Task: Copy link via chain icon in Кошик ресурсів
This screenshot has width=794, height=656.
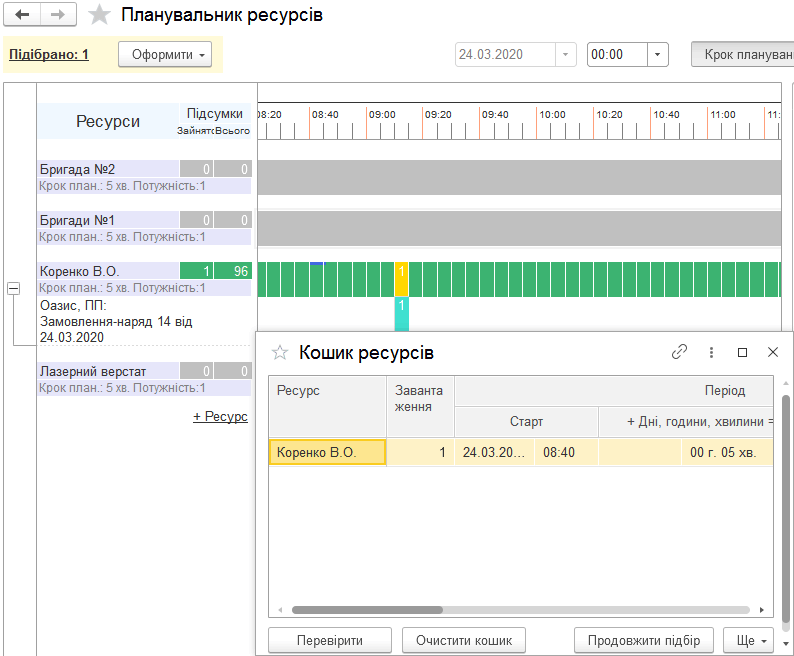Action: [x=679, y=352]
